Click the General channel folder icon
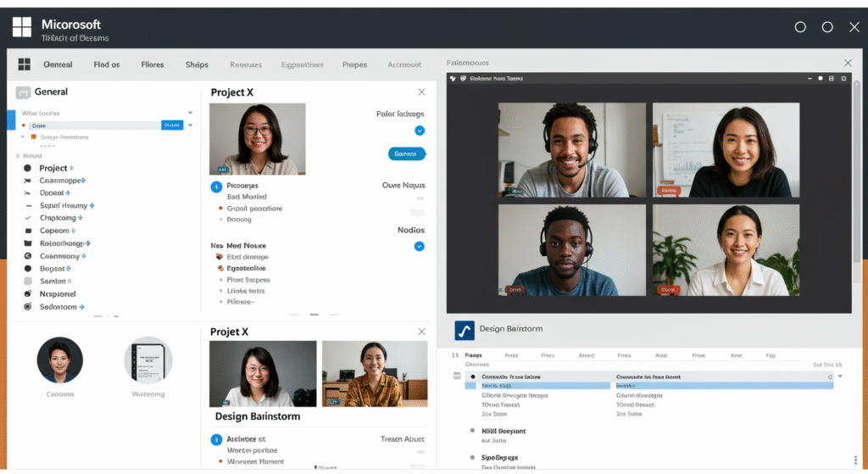This screenshot has height=474, width=868. pyautogui.click(x=24, y=92)
